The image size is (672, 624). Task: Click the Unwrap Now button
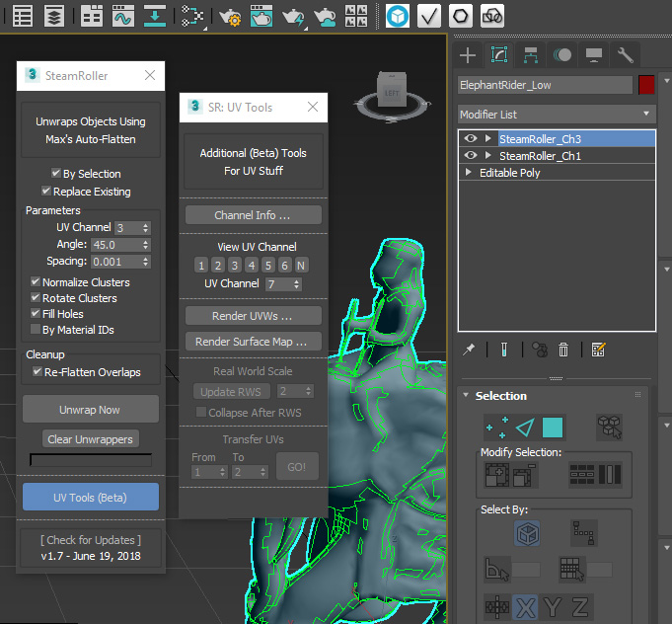tap(91, 410)
